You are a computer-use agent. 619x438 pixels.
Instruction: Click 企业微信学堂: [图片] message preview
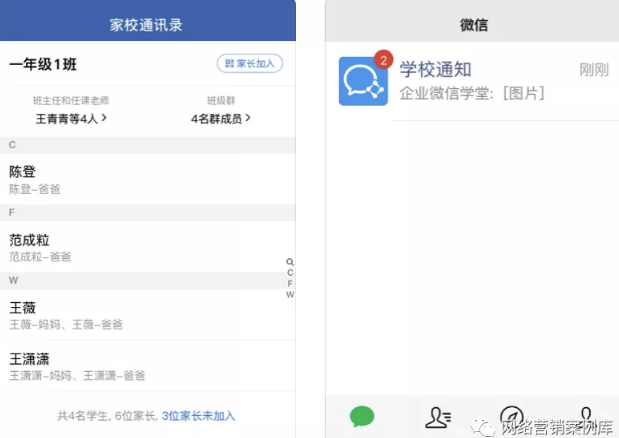(472, 94)
